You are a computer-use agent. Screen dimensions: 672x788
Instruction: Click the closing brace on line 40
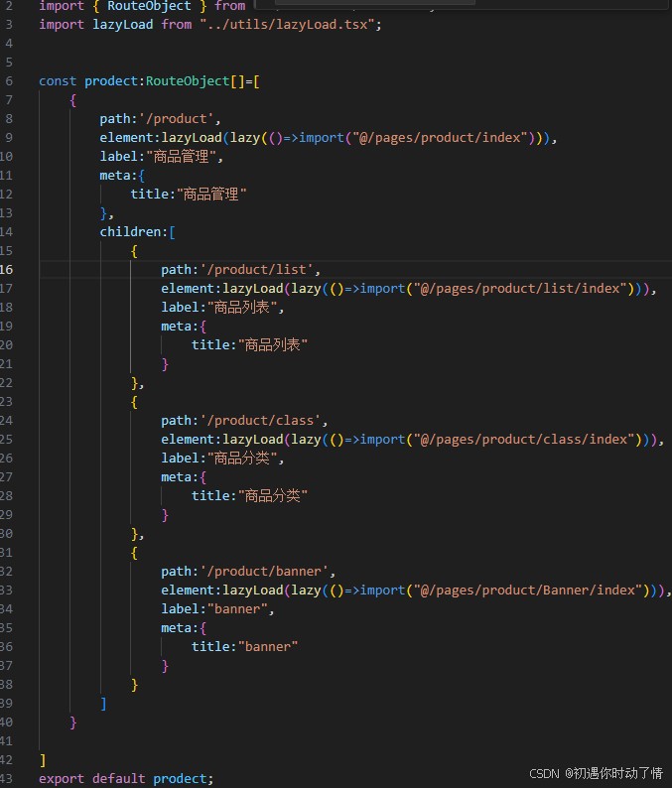click(72, 722)
